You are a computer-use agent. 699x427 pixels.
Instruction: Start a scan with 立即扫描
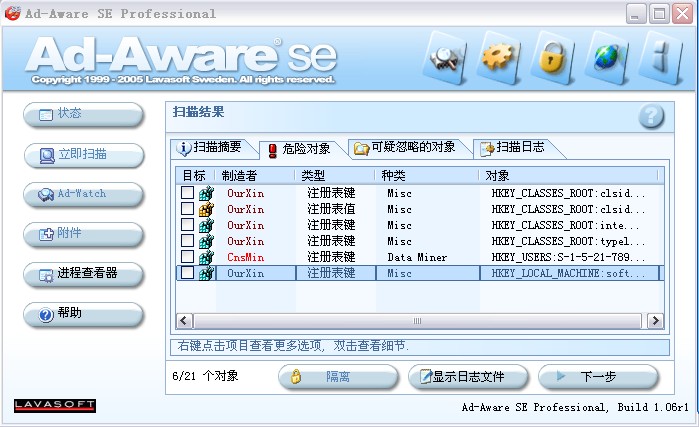[84, 155]
